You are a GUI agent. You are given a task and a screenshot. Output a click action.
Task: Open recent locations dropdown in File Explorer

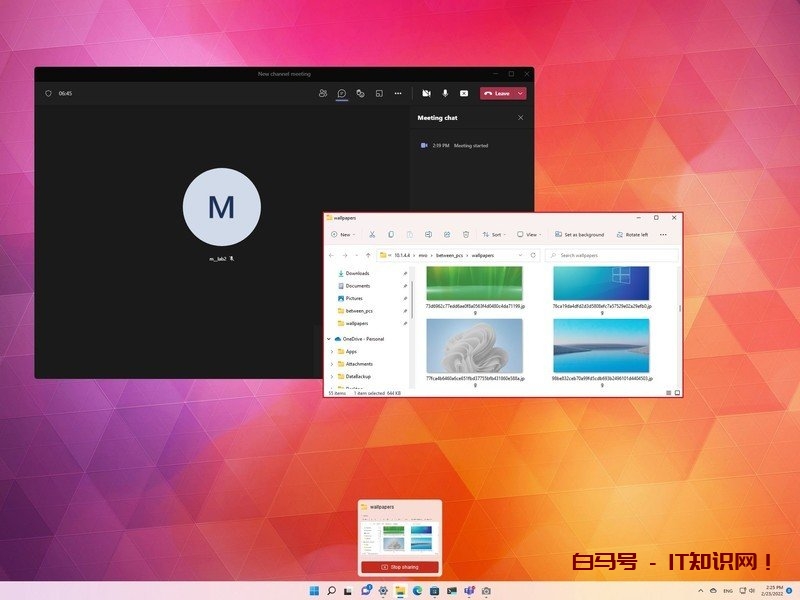357,255
